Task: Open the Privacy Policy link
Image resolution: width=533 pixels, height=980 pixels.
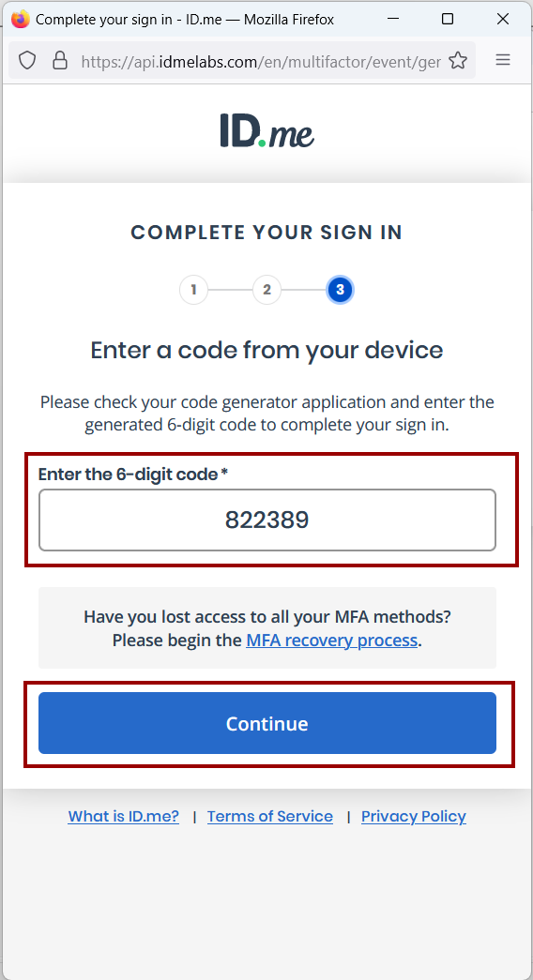Action: coord(414,816)
